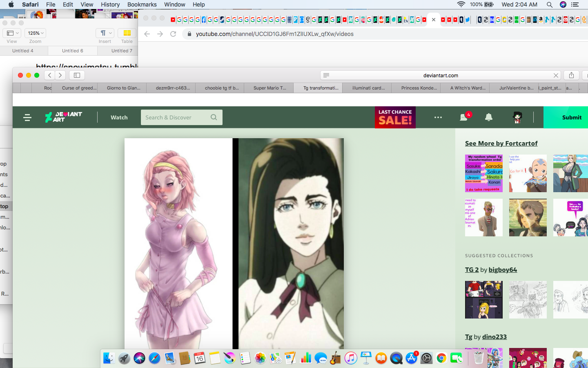Open Finder from the Dock
Image resolution: width=588 pixels, height=368 pixels.
coord(109,358)
